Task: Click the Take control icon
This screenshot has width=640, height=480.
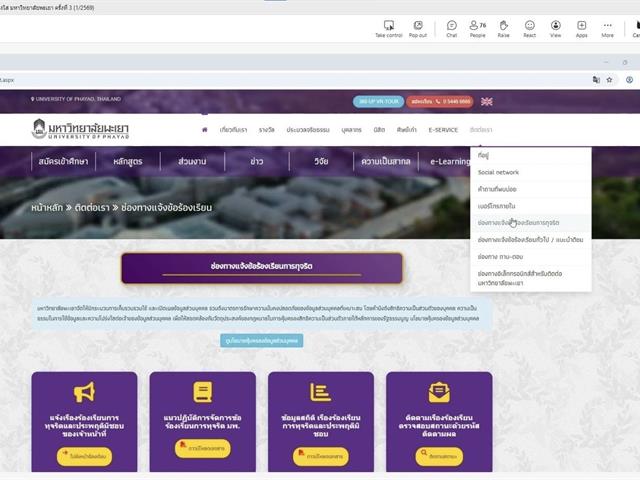Action: point(388,27)
